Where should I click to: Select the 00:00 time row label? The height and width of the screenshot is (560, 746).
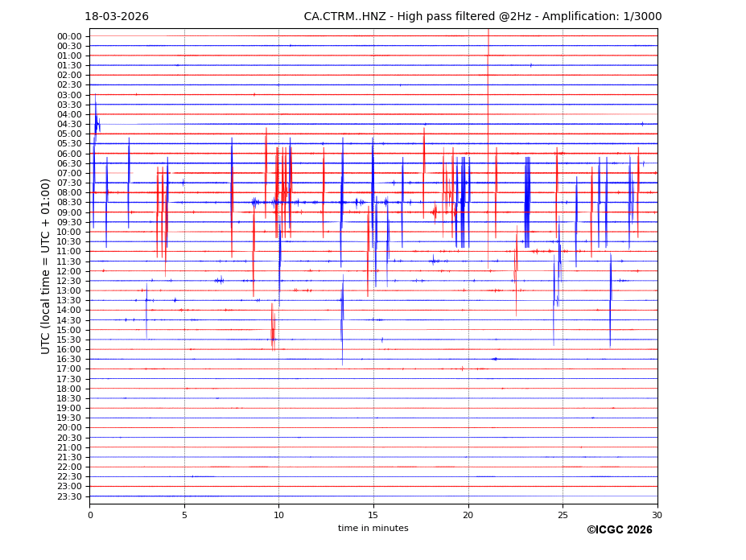click(x=68, y=36)
